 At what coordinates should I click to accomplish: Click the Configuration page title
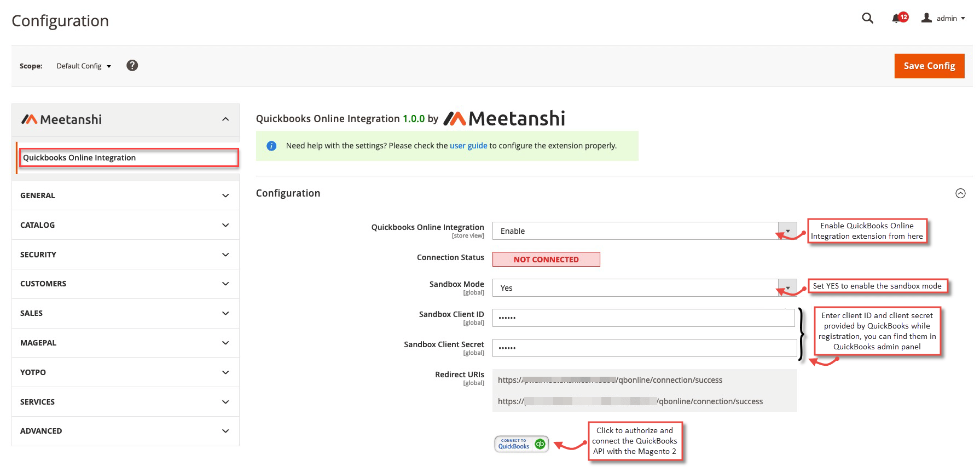[x=60, y=21]
